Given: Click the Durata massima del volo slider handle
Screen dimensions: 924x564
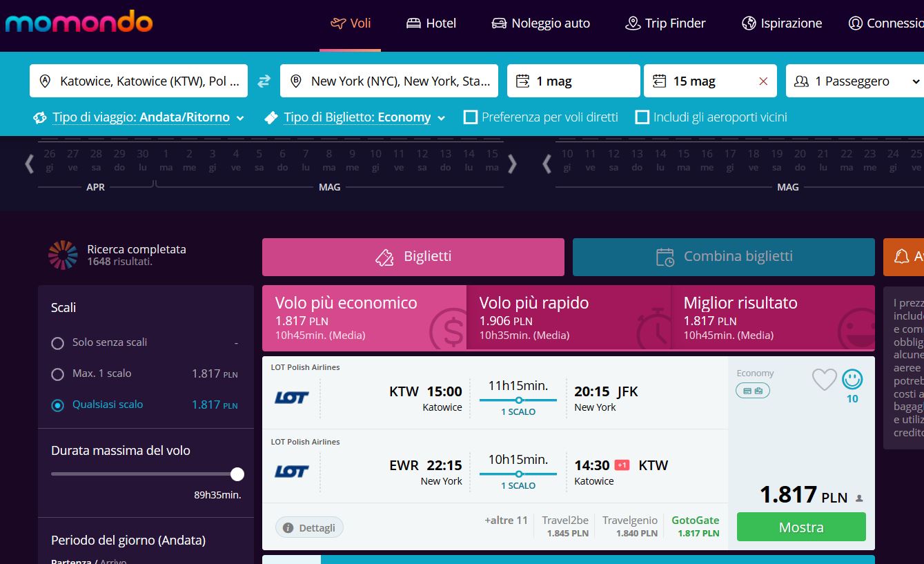Looking at the screenshot, I should (237, 474).
